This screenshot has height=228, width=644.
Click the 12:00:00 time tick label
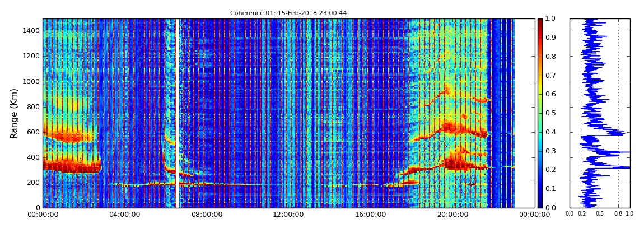coord(287,215)
